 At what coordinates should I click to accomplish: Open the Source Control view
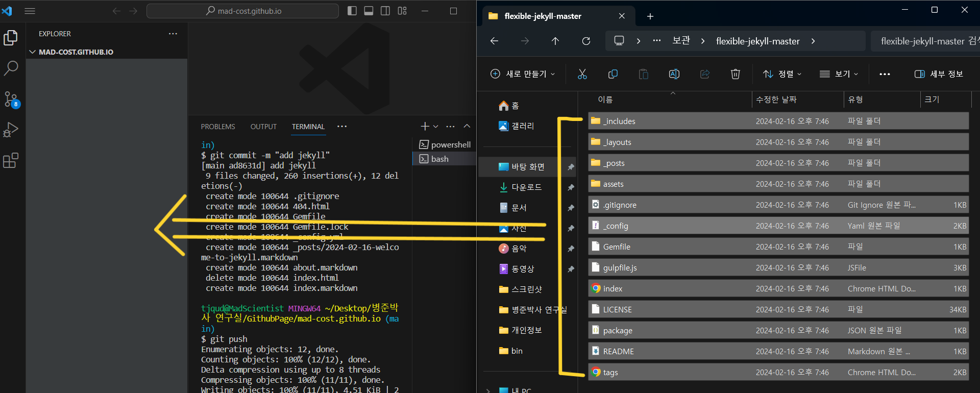click(x=11, y=99)
